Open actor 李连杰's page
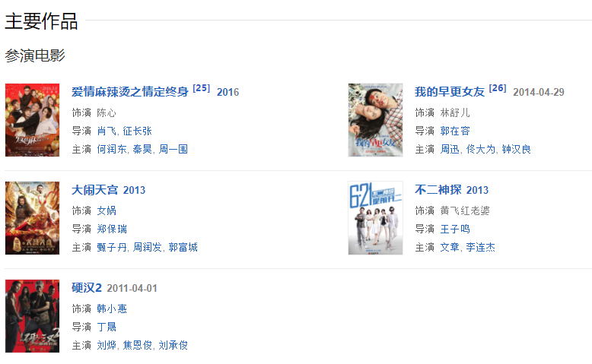 (x=480, y=248)
